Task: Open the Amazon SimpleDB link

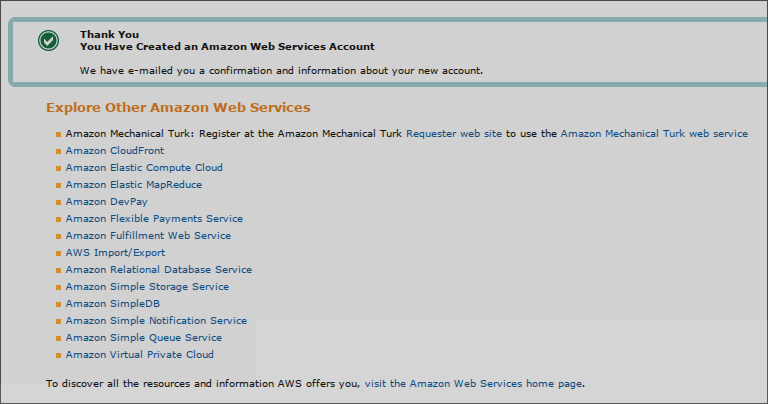Action: point(113,304)
